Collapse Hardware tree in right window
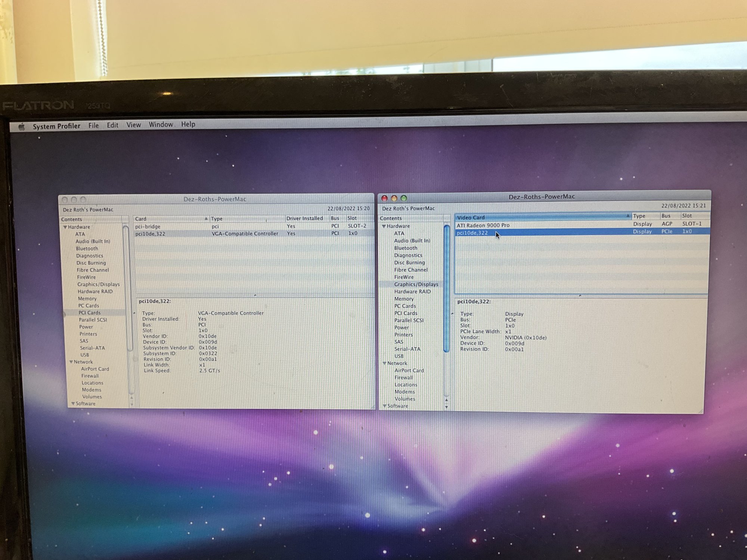 pyautogui.click(x=384, y=226)
